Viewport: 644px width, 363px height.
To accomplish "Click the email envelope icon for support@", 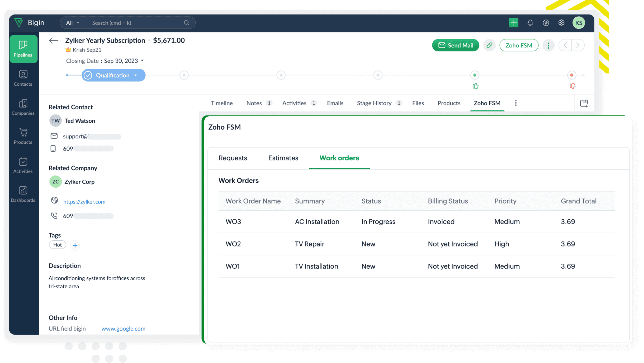I will tap(54, 136).
